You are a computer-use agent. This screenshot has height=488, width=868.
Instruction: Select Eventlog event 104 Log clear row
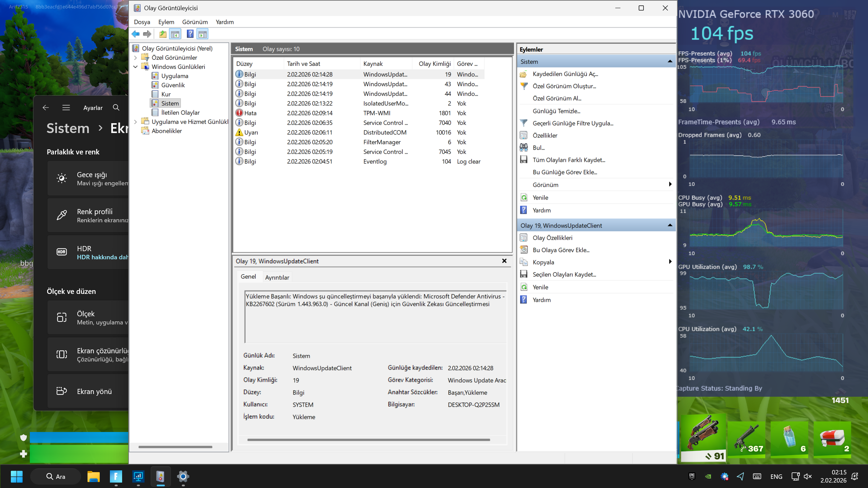pyautogui.click(x=359, y=162)
